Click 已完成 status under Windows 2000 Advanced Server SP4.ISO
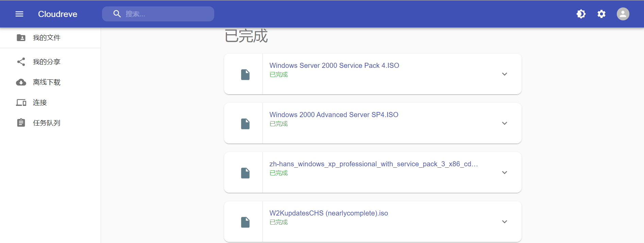 pos(278,124)
